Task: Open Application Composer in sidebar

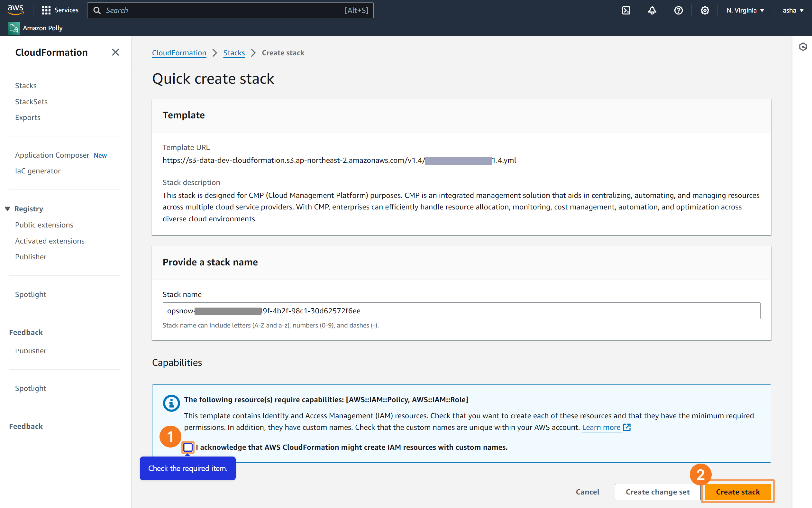Action: 52,155
